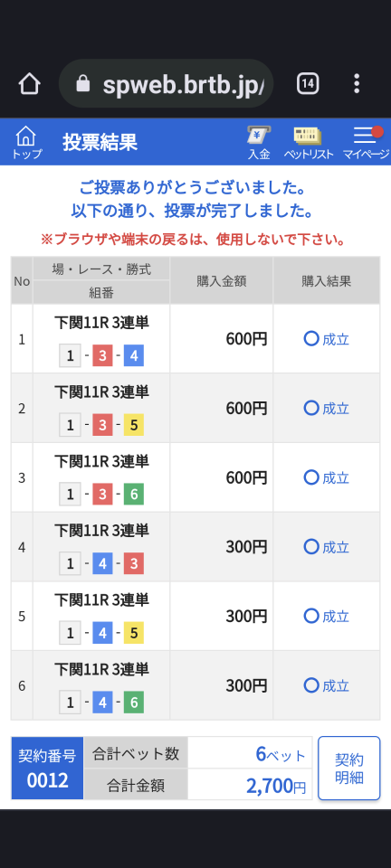
Task: Open the browser tab switcher showing 14
Action: coord(308,83)
